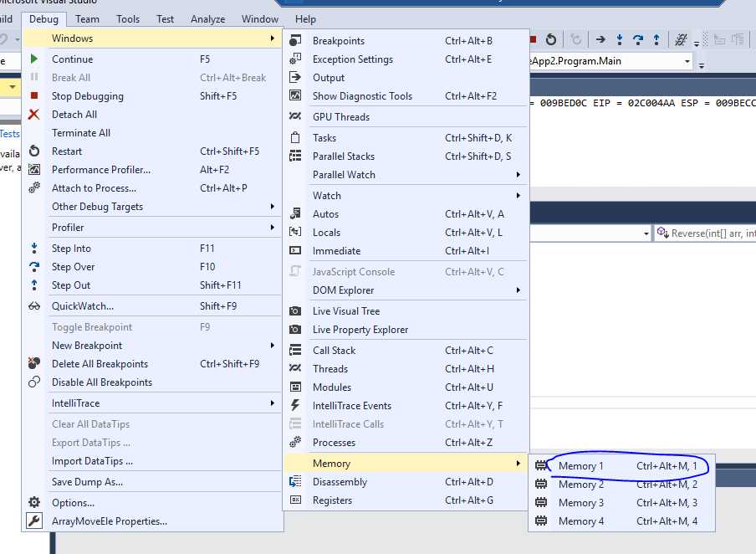Click toolbar Step Over button
Viewport: 756px width, 554px height.
[x=638, y=39]
